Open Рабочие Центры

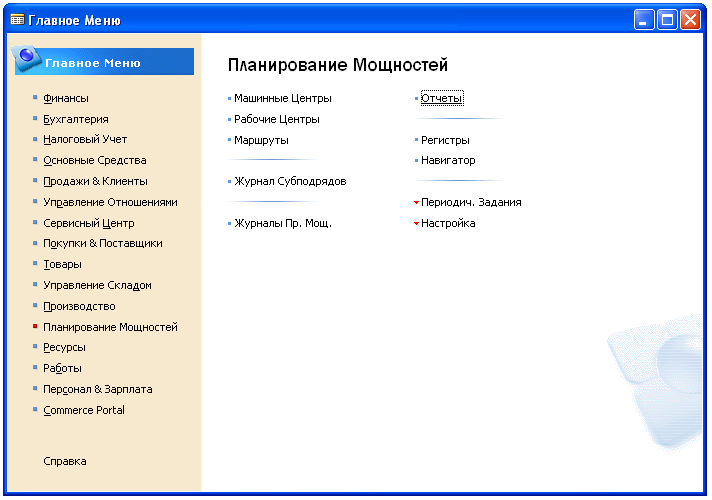pyautogui.click(x=277, y=119)
